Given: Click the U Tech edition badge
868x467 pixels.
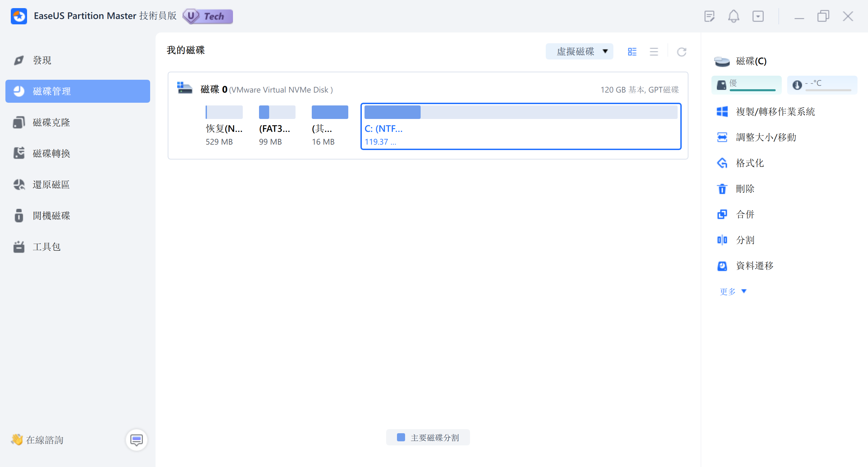Looking at the screenshot, I should click(208, 16).
